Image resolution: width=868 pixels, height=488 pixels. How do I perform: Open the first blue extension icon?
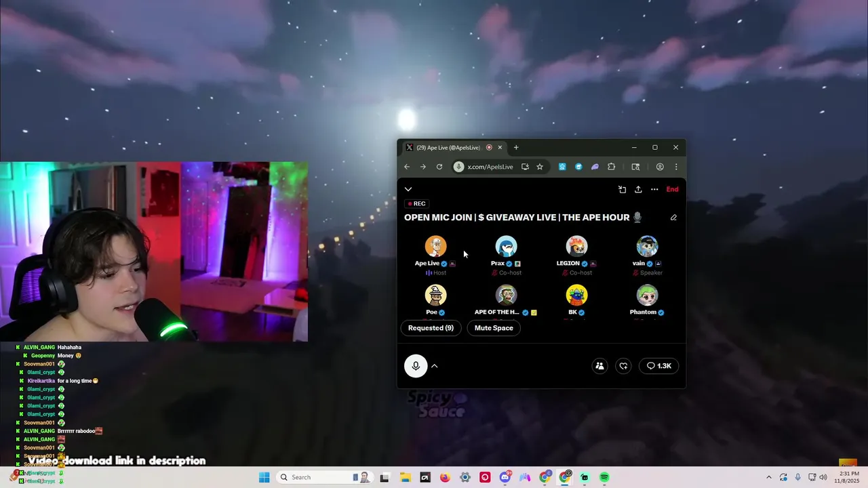click(562, 167)
